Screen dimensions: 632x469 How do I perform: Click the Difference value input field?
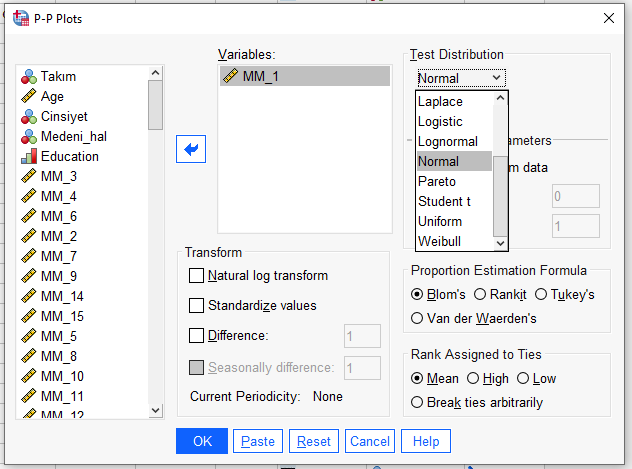click(x=361, y=336)
